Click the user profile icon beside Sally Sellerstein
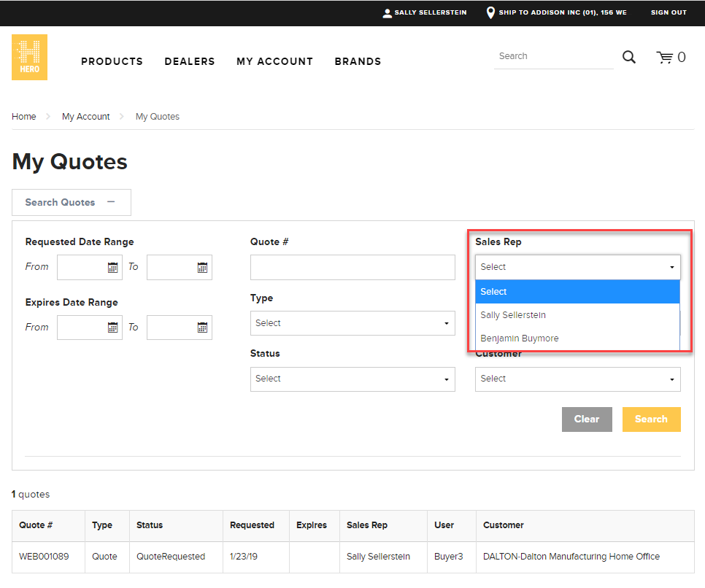The height and width of the screenshot is (588, 705). tap(387, 13)
